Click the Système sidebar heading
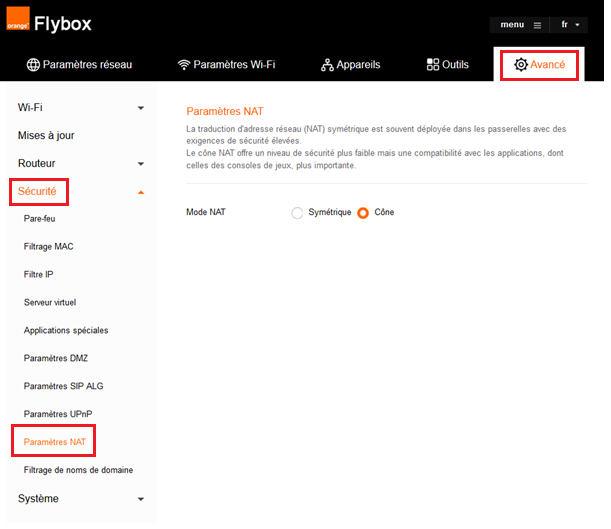This screenshot has width=611, height=529. point(38,498)
